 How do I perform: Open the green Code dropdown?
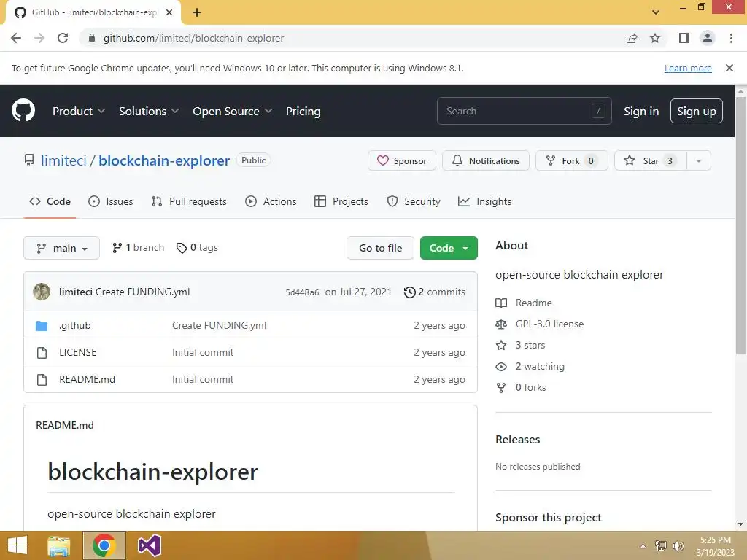(x=449, y=248)
